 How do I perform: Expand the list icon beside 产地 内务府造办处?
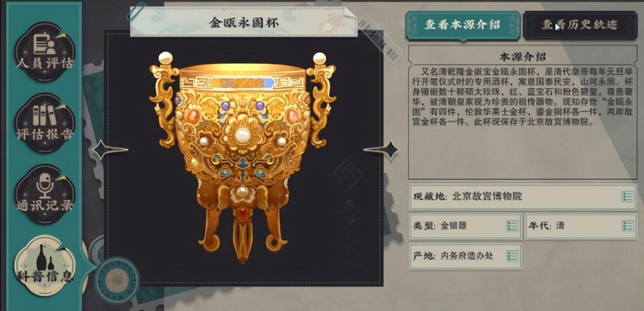pyautogui.click(x=512, y=256)
